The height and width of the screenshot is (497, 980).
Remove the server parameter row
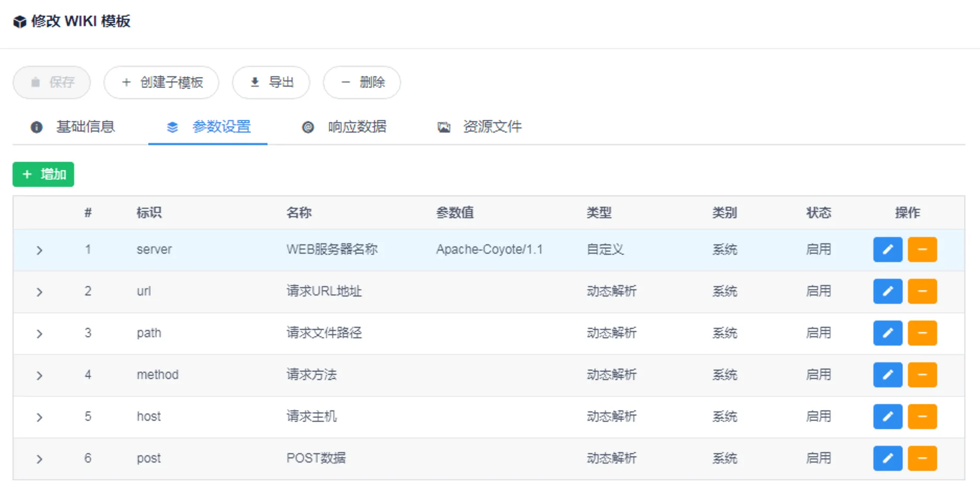click(x=922, y=250)
